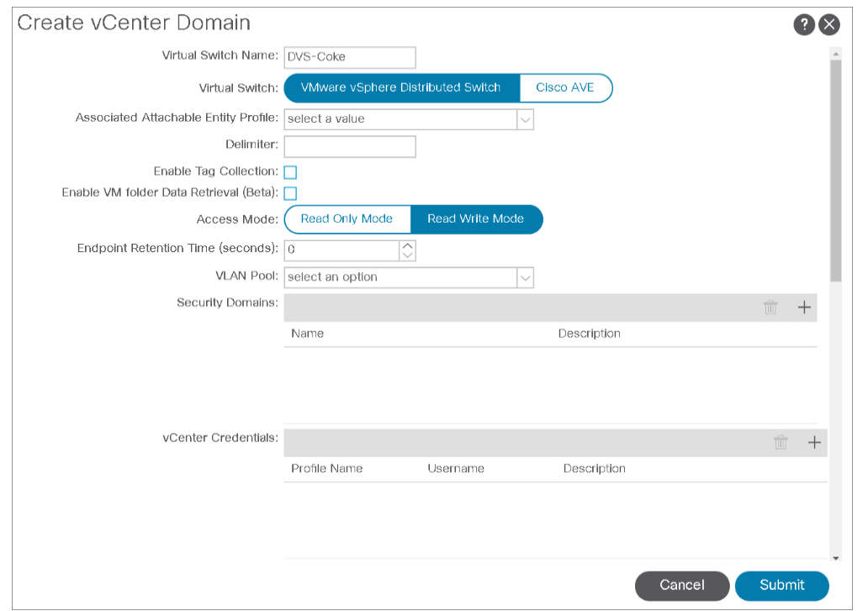868x611 pixels.
Task: Add a new Security Domain with plus icon
Action: pos(804,308)
